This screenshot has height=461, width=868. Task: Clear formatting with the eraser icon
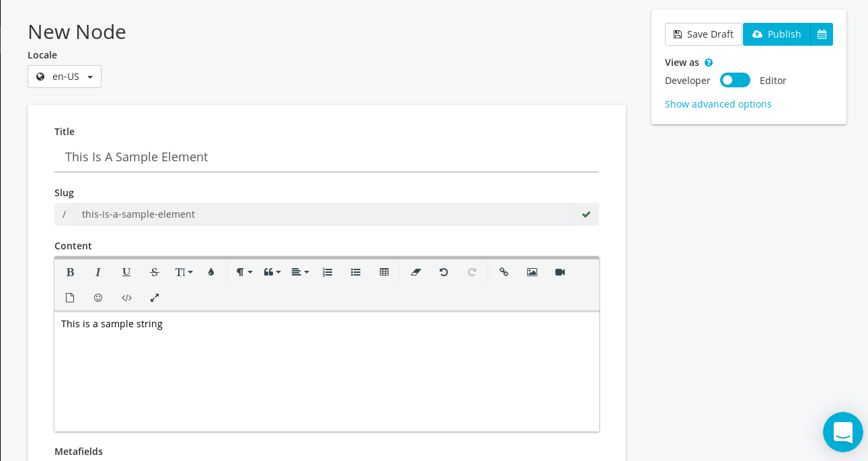416,272
